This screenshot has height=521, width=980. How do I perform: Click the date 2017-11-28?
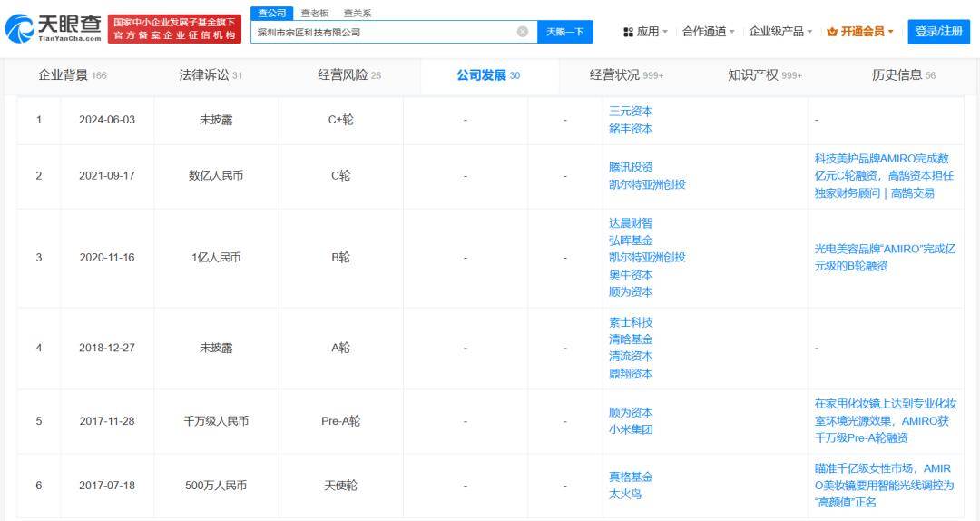107,421
